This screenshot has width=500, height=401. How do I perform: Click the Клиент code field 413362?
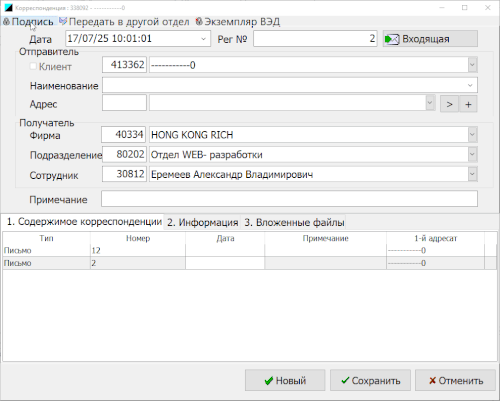(x=124, y=65)
